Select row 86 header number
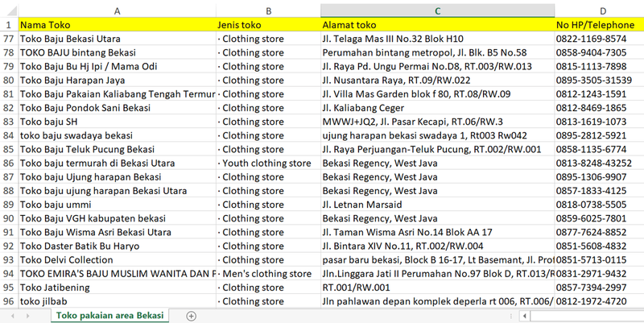644x323 pixels. pyautogui.click(x=9, y=164)
